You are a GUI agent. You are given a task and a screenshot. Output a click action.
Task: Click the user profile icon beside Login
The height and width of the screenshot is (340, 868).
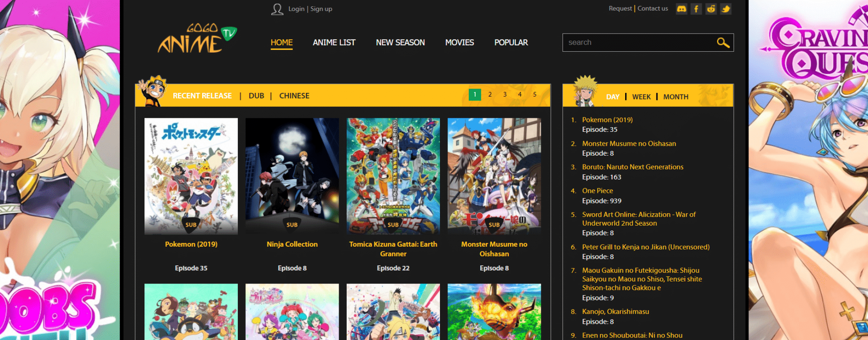coord(277,9)
